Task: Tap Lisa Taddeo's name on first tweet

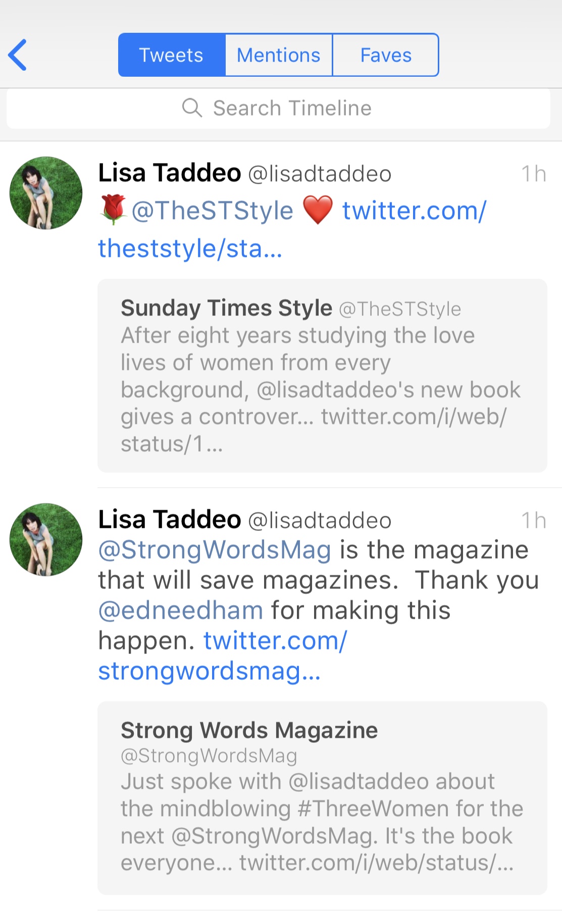Action: click(170, 173)
